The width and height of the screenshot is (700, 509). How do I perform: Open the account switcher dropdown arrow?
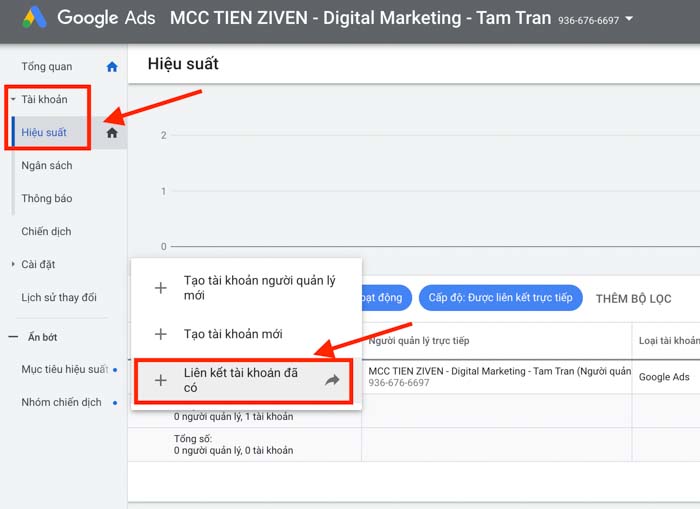coord(629,19)
